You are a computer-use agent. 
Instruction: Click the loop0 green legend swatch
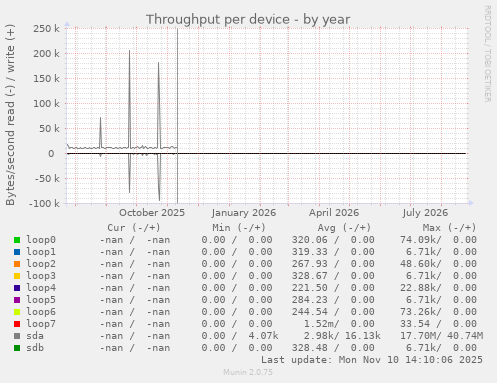coord(17,240)
